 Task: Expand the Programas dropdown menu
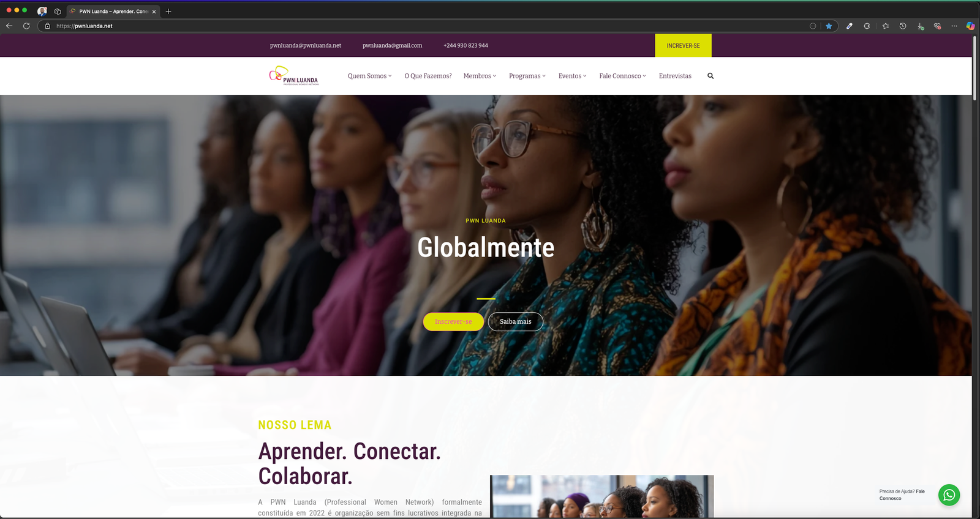[x=527, y=76]
